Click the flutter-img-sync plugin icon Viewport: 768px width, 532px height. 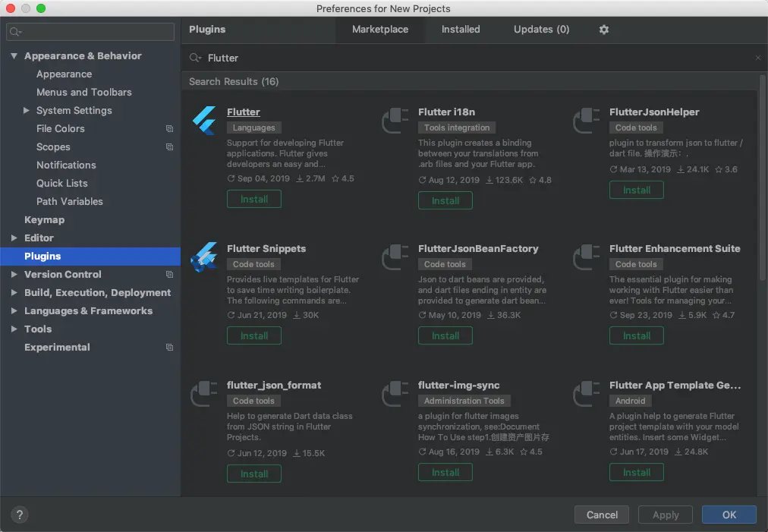pos(395,393)
